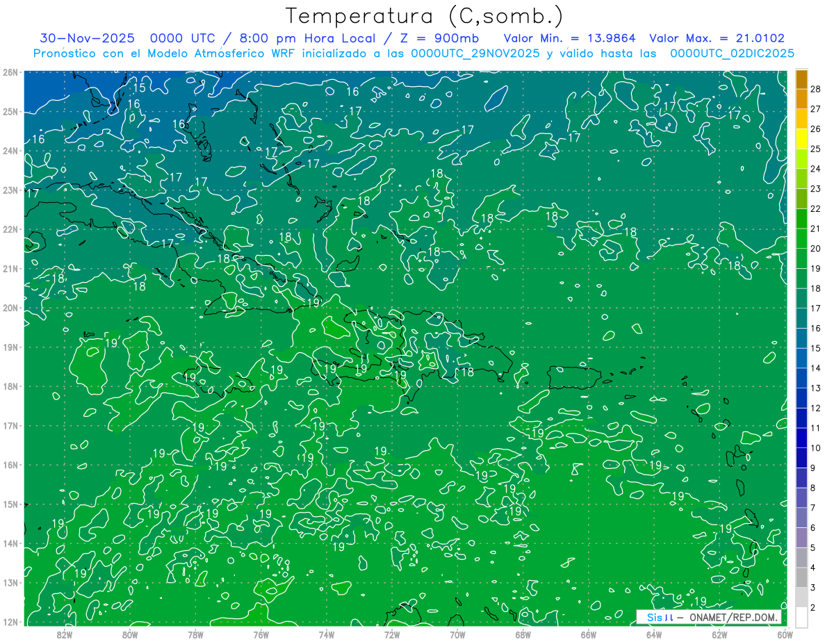834x644 pixels.
Task: Click the color scale label 25
Action: pos(815,149)
